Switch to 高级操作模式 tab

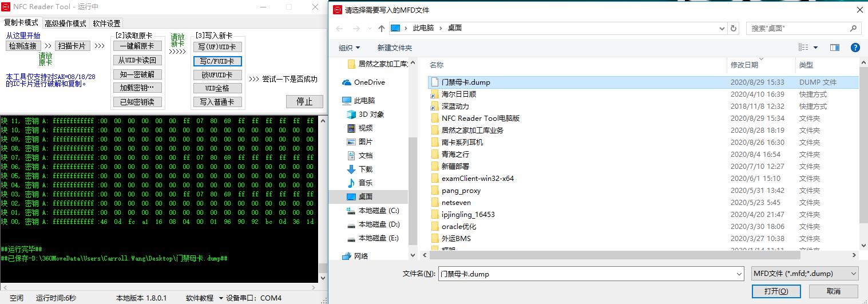(x=65, y=23)
